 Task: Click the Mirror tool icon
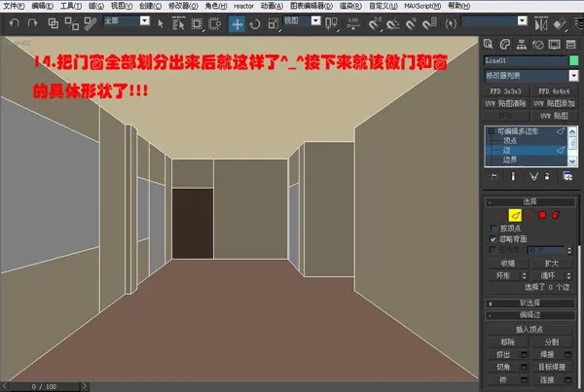pyautogui.click(x=541, y=24)
